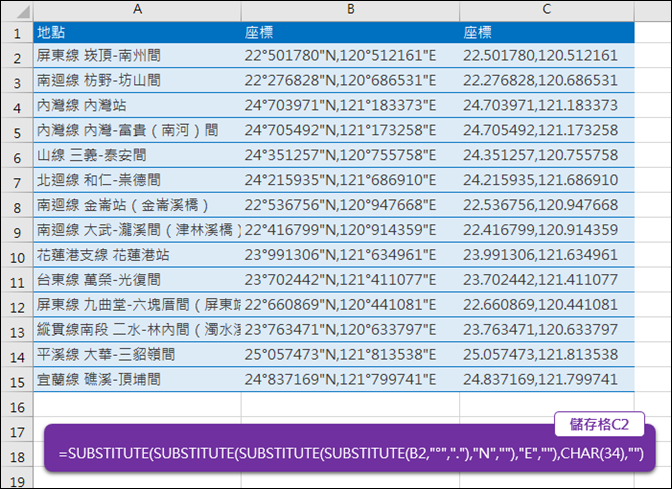Click cell 北迴線 和仁-崇德間
This screenshot has width=672, height=489.
point(137,180)
